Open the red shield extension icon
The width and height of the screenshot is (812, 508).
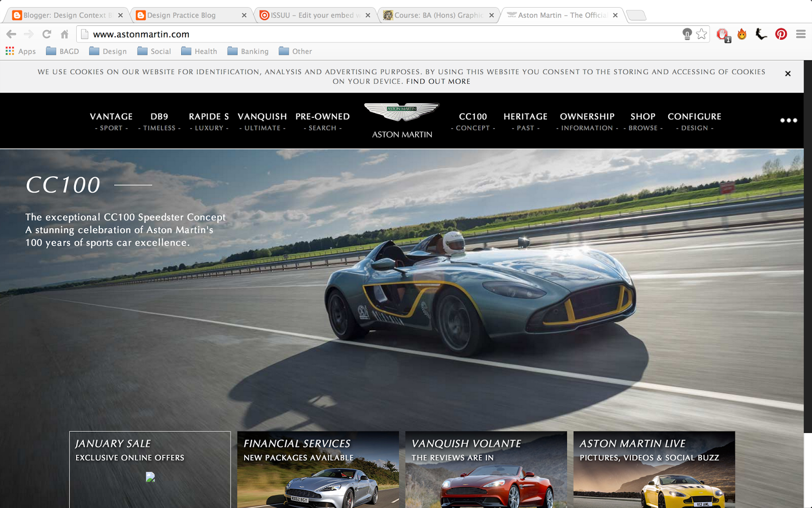[723, 35]
